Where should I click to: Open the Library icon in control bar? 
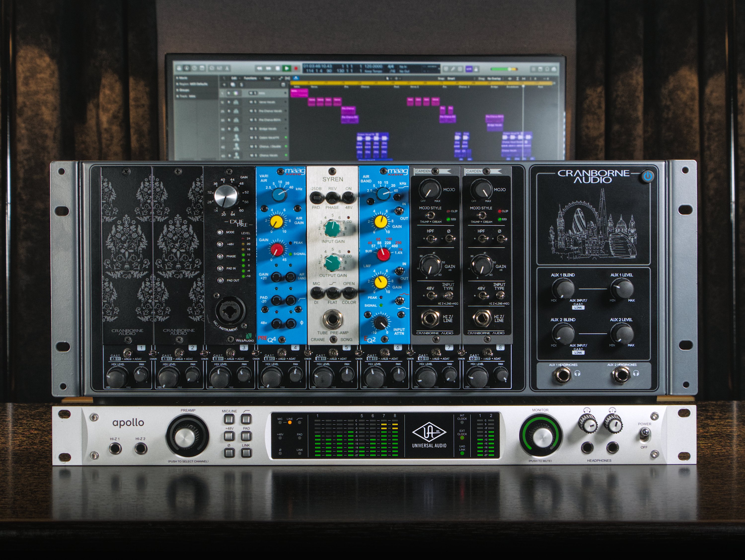pos(179,68)
